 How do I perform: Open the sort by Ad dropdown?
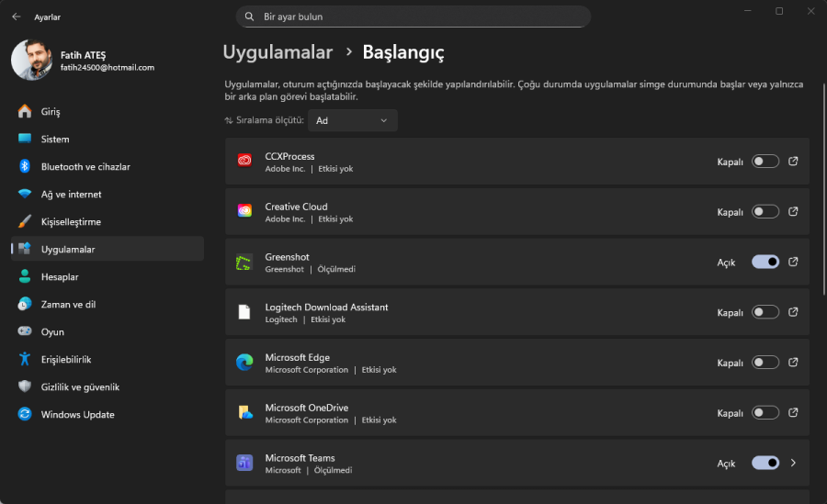[x=353, y=120]
